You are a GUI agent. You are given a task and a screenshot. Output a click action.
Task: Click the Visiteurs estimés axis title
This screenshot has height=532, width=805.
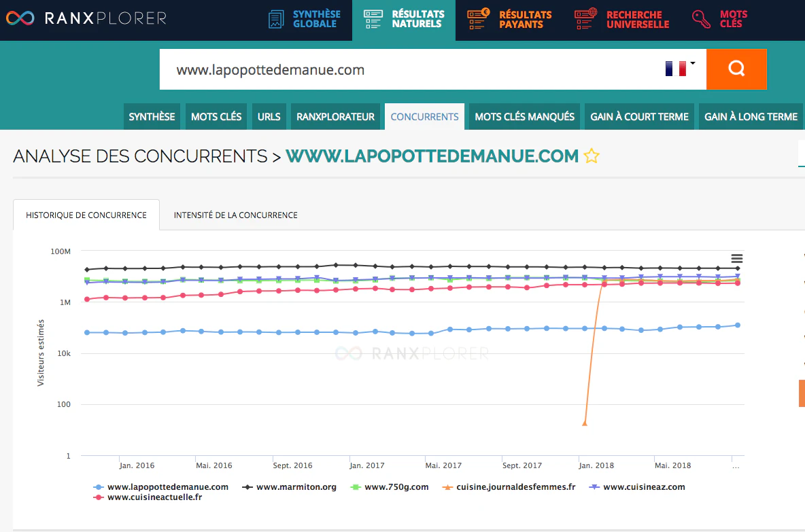(41, 353)
